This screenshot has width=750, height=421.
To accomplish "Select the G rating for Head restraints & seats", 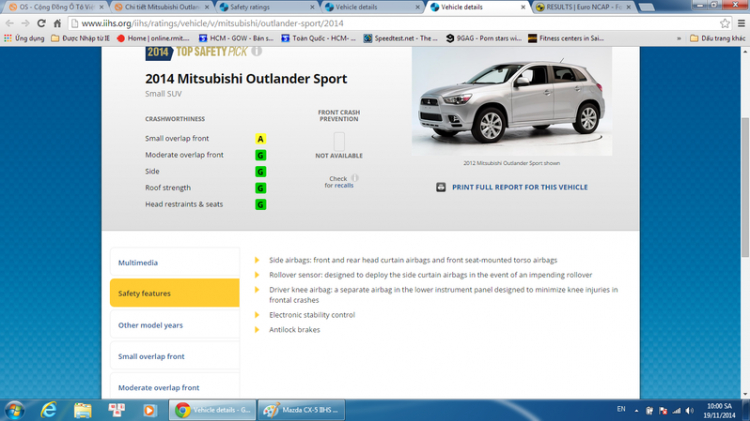I will pyautogui.click(x=260, y=204).
